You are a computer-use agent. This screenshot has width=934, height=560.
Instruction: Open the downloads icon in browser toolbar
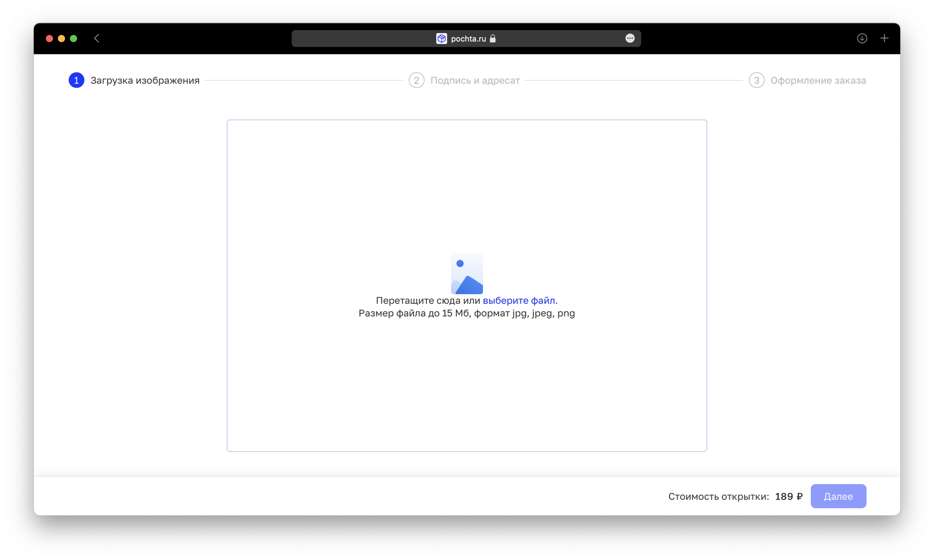[862, 38]
